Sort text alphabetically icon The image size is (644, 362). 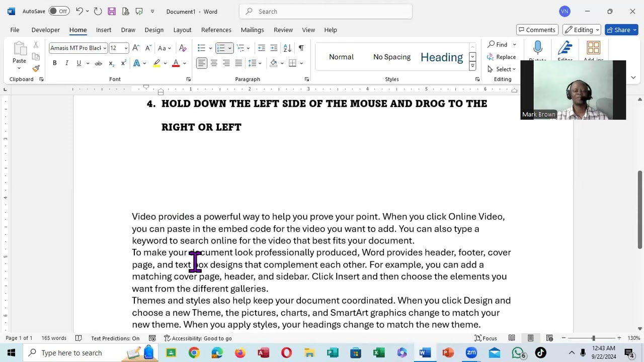click(x=287, y=48)
